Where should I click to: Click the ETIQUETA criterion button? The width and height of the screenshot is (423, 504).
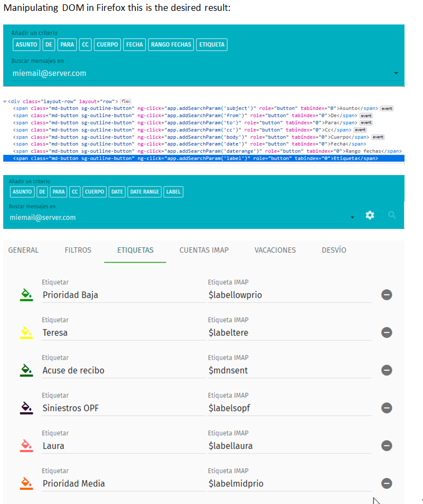coord(211,45)
